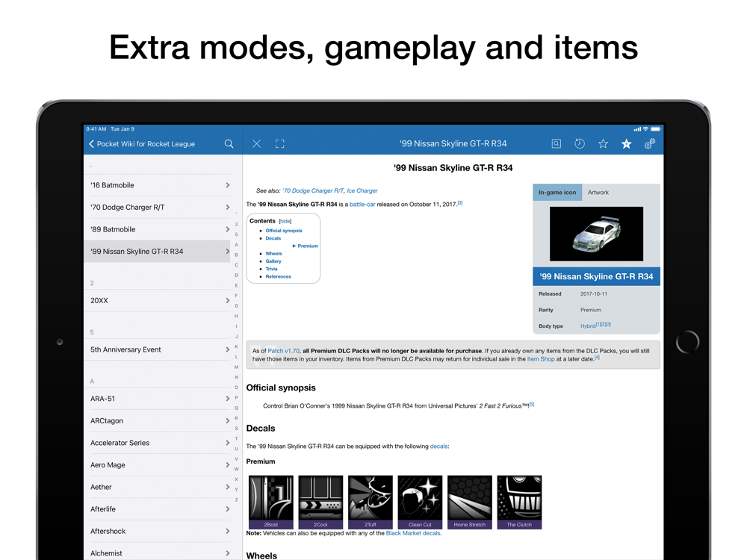
Task: Open '70 Dodge Charger R/T list entry
Action: tap(157, 207)
